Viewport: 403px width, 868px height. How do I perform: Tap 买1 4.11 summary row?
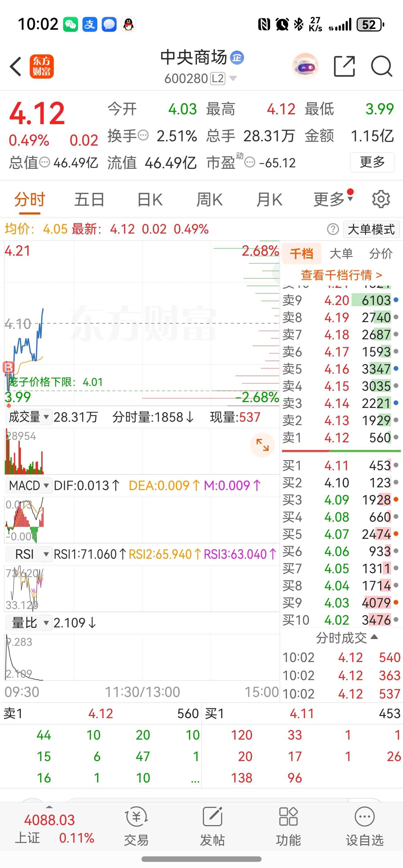[302, 713]
